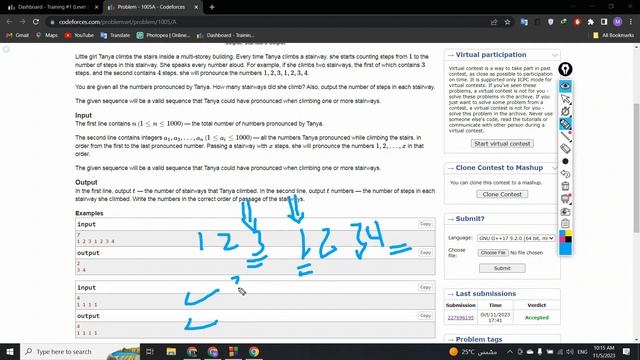Image resolution: width=640 pixels, height=360 pixels.
Task: Click the ENG language indicator
Action: click(582, 351)
